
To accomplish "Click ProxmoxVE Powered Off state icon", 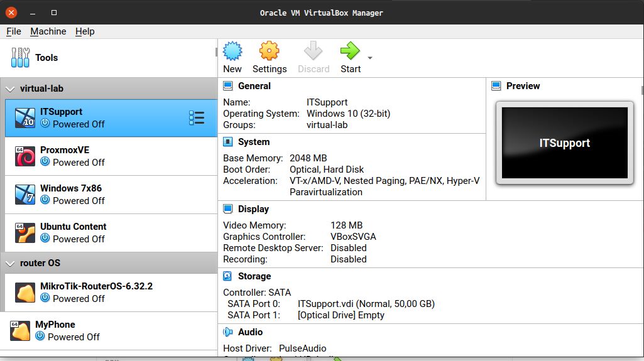I will pos(45,161).
